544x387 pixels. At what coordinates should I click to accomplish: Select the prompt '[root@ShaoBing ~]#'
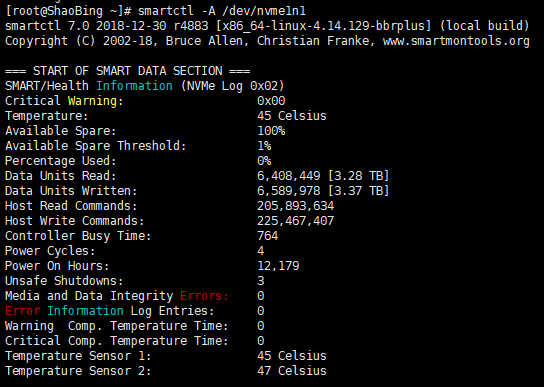coord(68,11)
